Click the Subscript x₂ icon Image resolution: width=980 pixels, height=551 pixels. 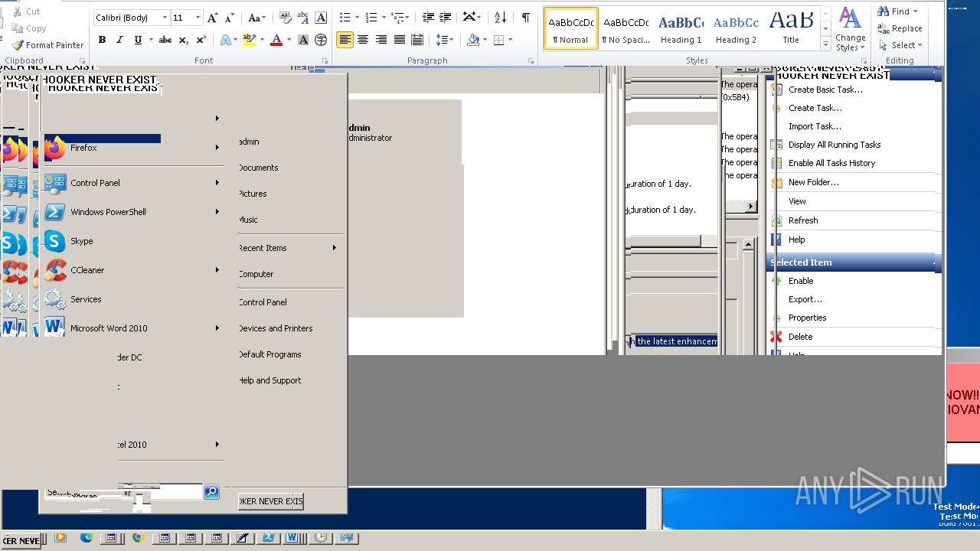click(x=184, y=40)
